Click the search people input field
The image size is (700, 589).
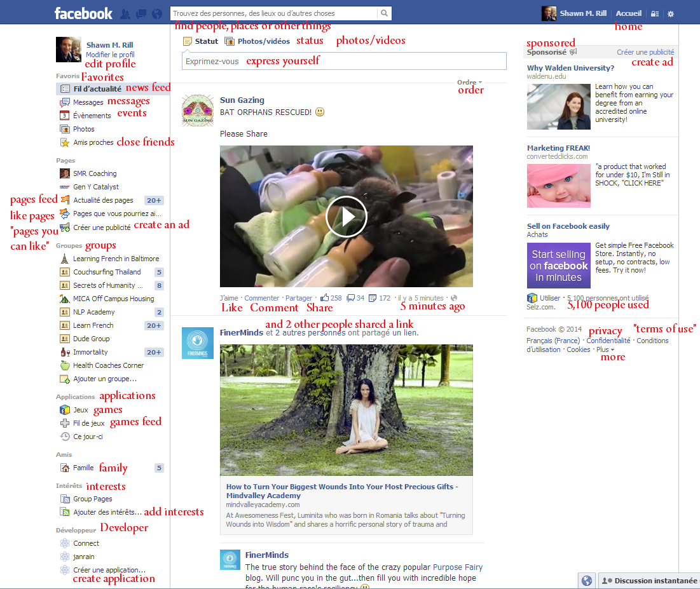click(x=273, y=13)
